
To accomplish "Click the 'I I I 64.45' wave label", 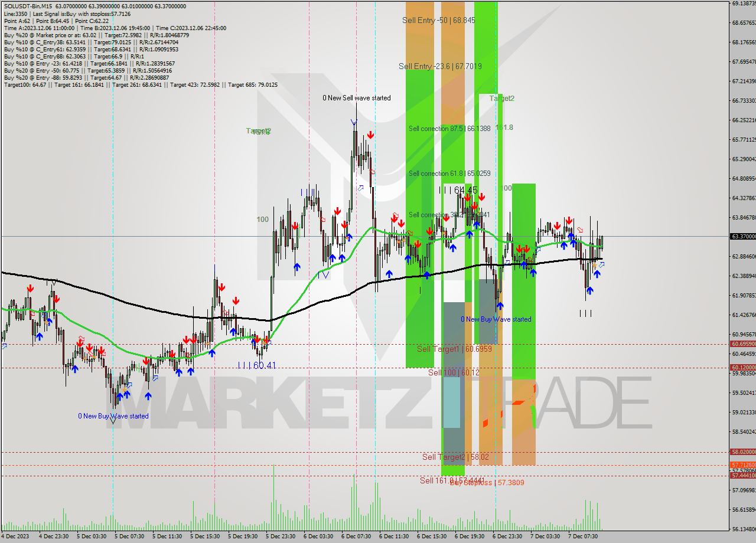I will (458, 190).
